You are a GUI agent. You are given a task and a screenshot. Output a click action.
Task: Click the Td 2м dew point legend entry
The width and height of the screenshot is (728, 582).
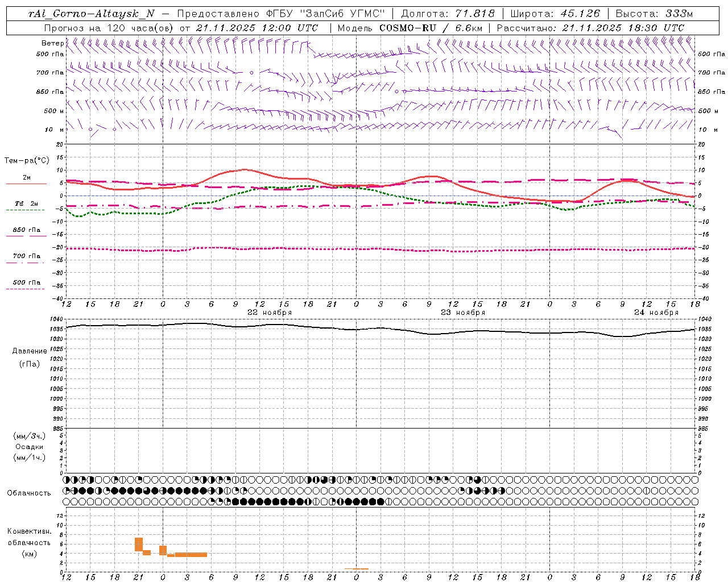pyautogui.click(x=26, y=206)
